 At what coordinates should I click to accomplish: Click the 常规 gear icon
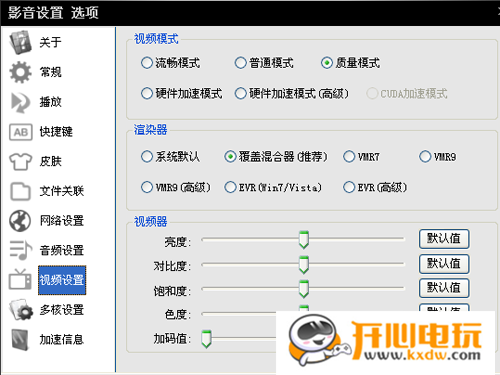(20, 72)
